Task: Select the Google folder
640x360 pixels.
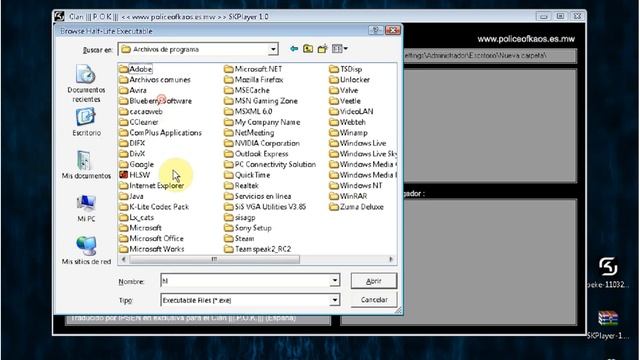Action: pos(137,164)
